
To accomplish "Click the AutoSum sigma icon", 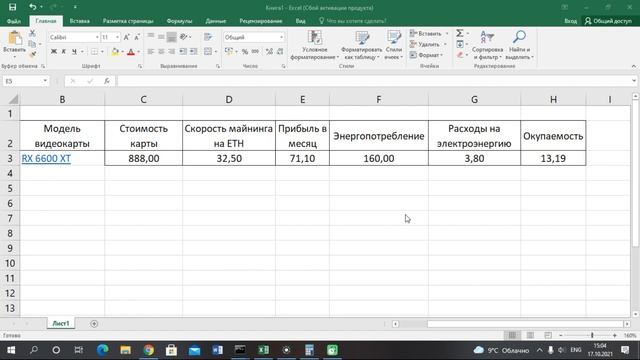I will tap(460, 33).
